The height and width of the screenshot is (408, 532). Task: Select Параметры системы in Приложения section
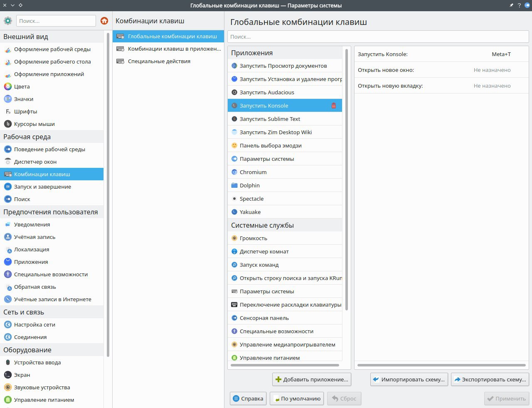point(285,159)
